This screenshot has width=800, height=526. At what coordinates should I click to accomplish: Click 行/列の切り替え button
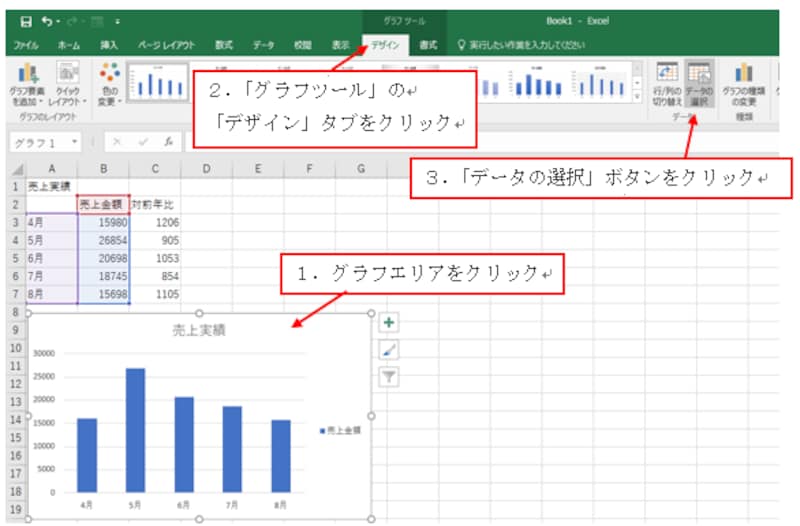[667, 84]
